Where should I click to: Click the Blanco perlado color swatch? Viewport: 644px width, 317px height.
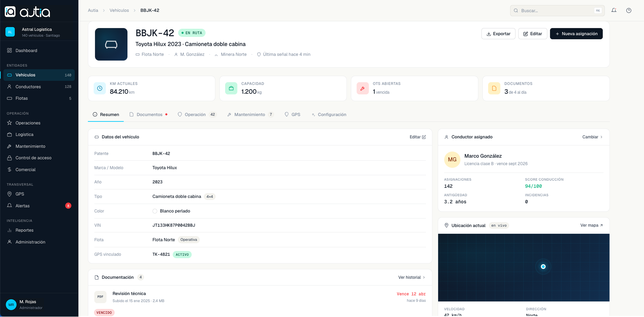[x=155, y=211]
